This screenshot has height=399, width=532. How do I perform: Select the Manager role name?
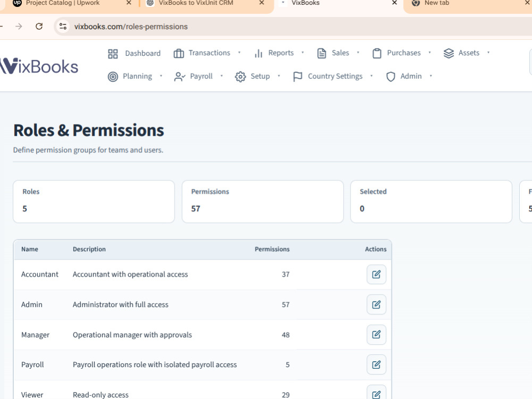(x=35, y=335)
